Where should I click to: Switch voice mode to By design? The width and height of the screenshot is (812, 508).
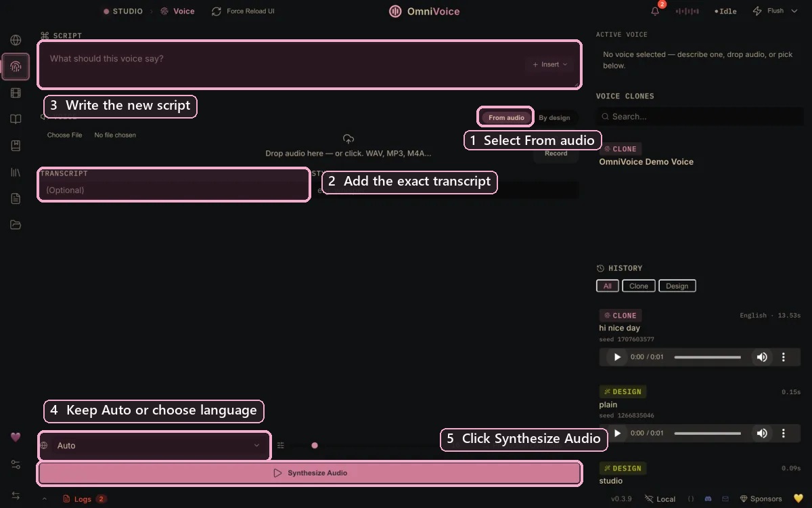click(x=554, y=117)
